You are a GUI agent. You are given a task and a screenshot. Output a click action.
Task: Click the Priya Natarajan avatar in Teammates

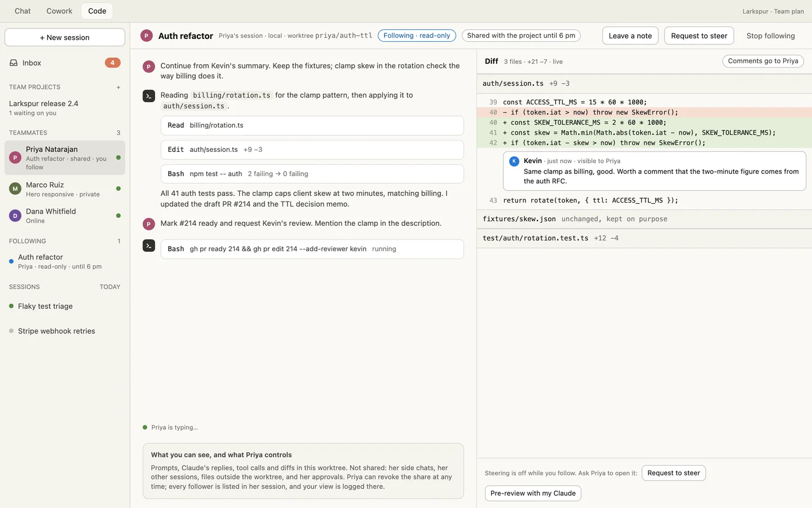click(x=15, y=157)
